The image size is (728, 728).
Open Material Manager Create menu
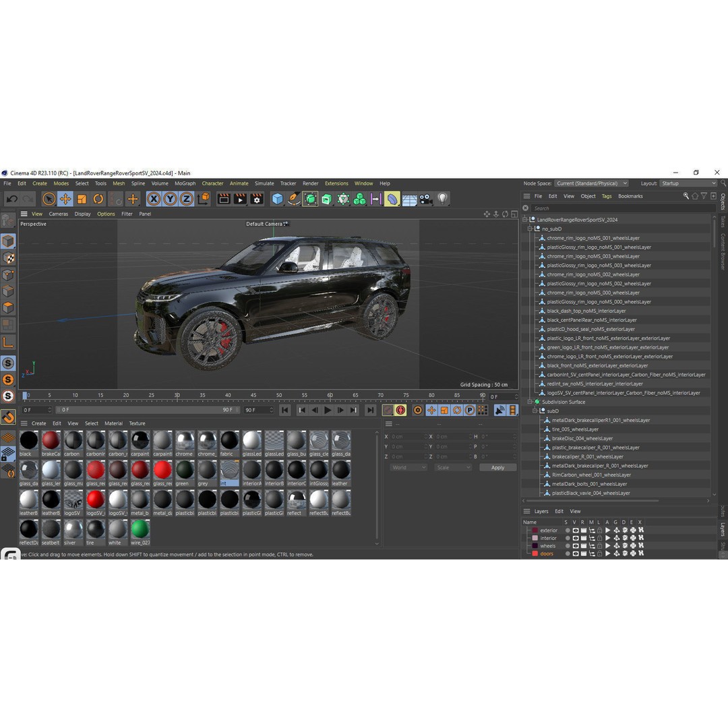click(38, 423)
